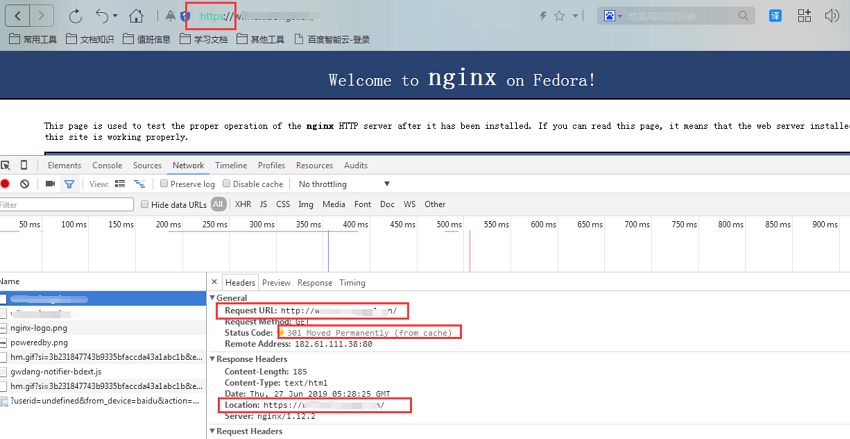
Task: Stop recording with red record button
Action: tap(5, 184)
